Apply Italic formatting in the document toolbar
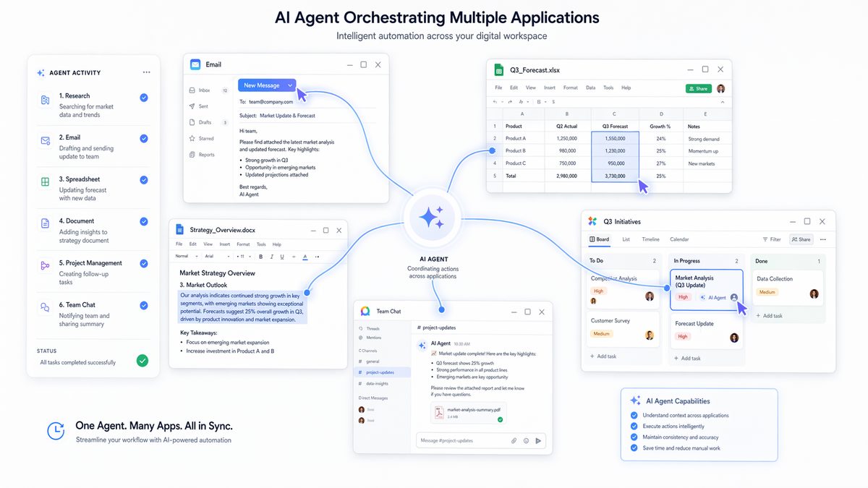This screenshot has height=488, width=868. tap(271, 257)
